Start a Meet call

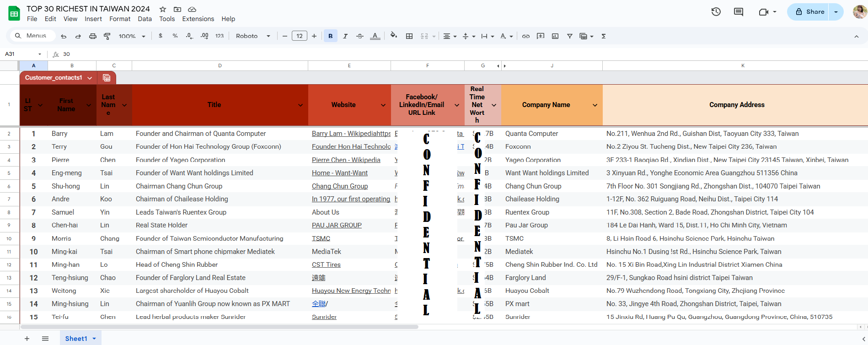coord(767,12)
